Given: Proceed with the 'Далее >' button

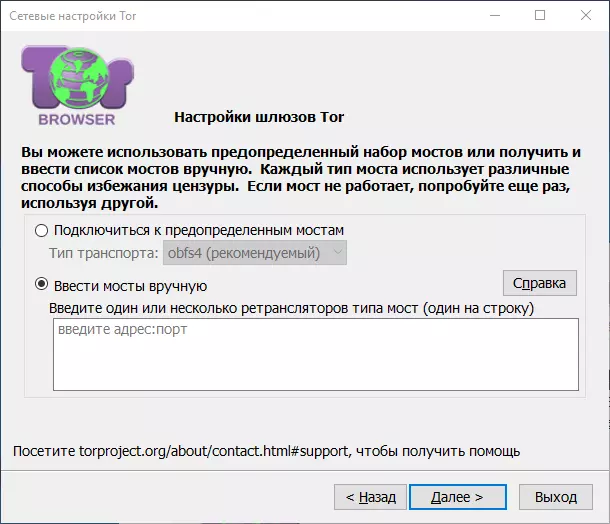Looking at the screenshot, I should coord(457,496).
